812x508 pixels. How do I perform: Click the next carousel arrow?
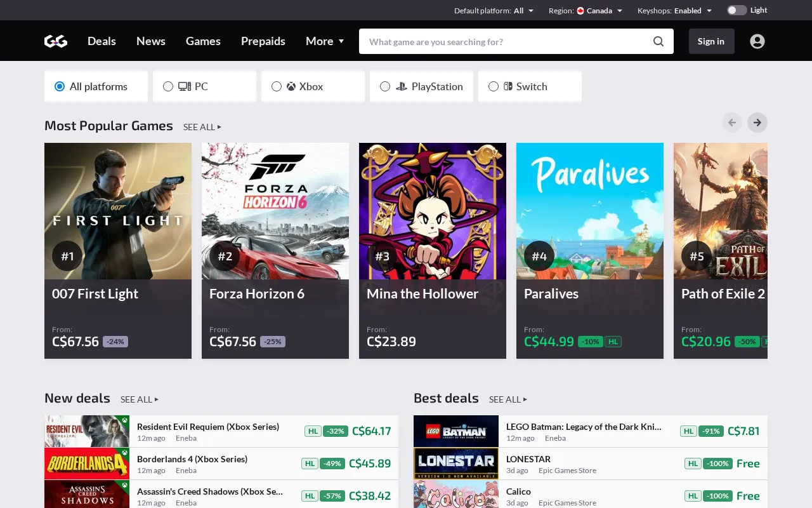click(757, 123)
